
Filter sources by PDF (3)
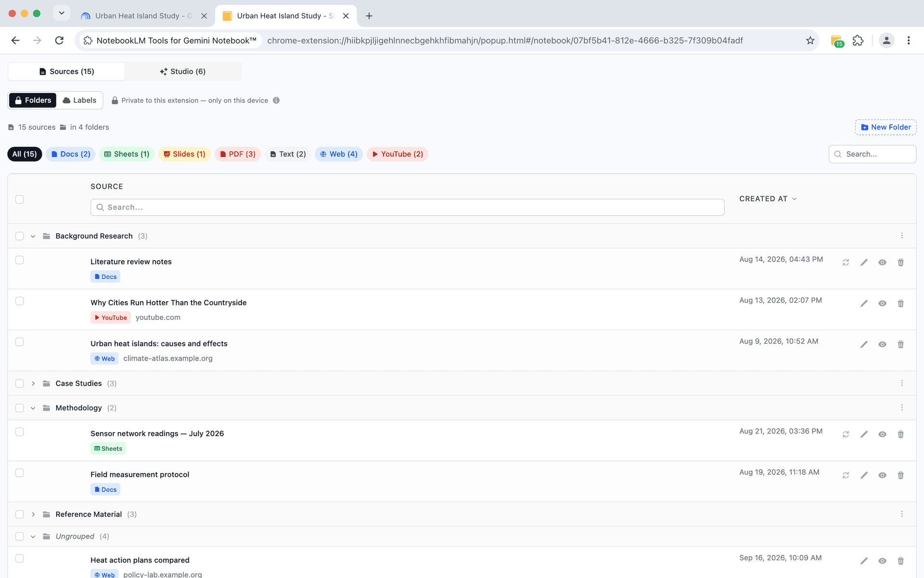pyautogui.click(x=238, y=154)
